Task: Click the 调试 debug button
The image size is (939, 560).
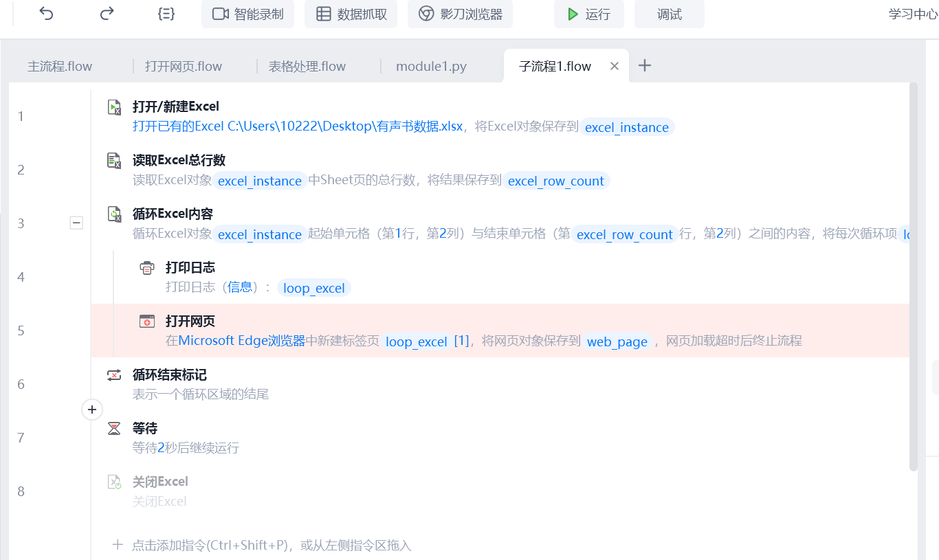Action: pos(669,14)
